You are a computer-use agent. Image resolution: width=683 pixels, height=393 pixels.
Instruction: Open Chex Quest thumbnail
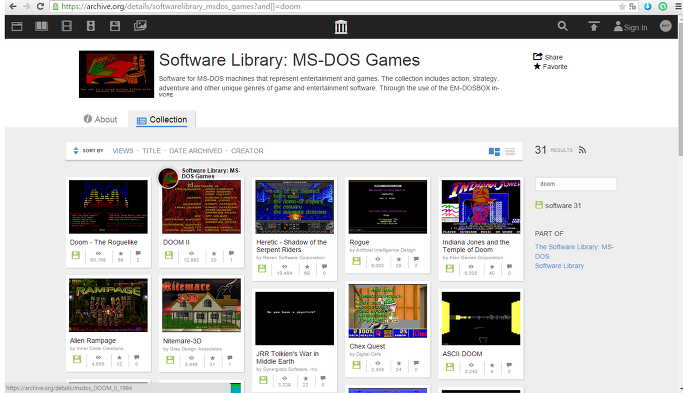[388, 311]
